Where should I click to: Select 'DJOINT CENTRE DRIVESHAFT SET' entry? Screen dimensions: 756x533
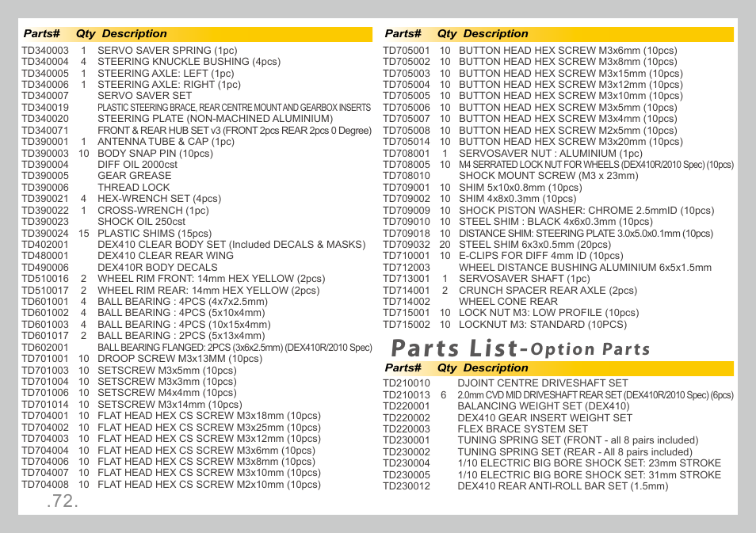coord(543,383)
